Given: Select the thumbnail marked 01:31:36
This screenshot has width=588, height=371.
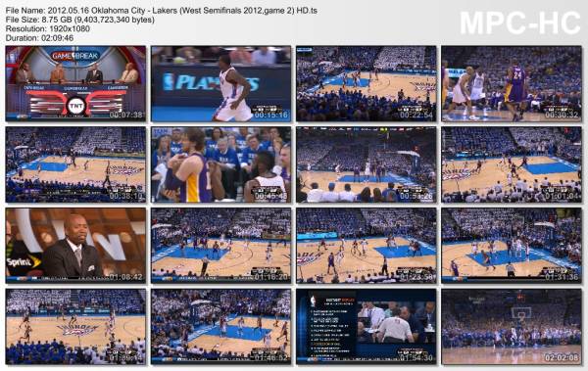Looking at the screenshot, I should [x=512, y=246].
